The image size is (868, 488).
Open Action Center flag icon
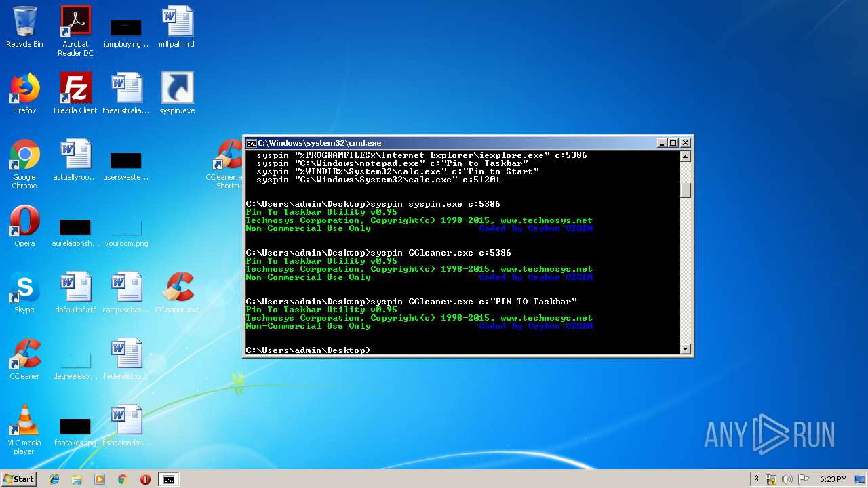(x=803, y=479)
